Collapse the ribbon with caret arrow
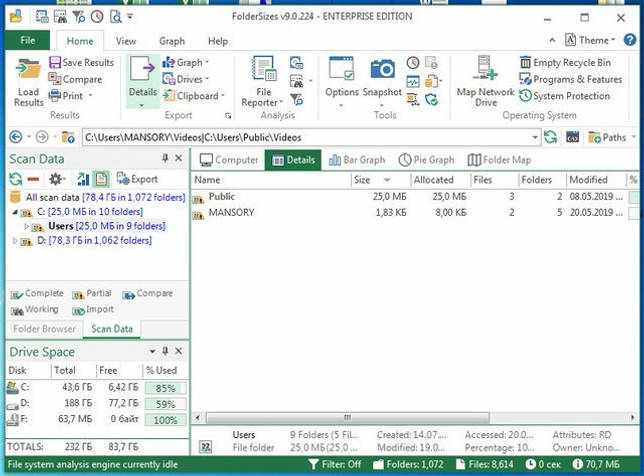Image resolution: width=644 pixels, height=476 pixels. tap(552, 40)
